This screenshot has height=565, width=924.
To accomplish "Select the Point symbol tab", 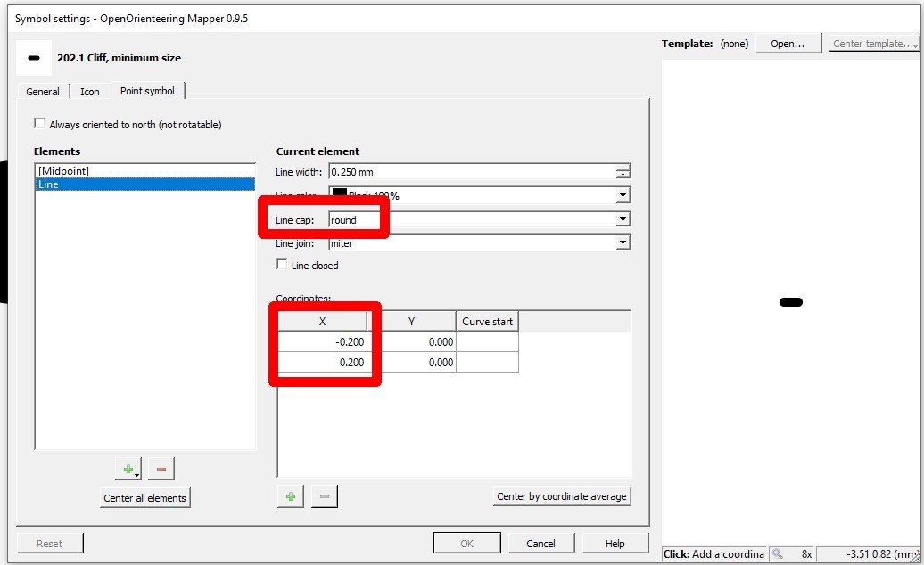I will pos(147,91).
